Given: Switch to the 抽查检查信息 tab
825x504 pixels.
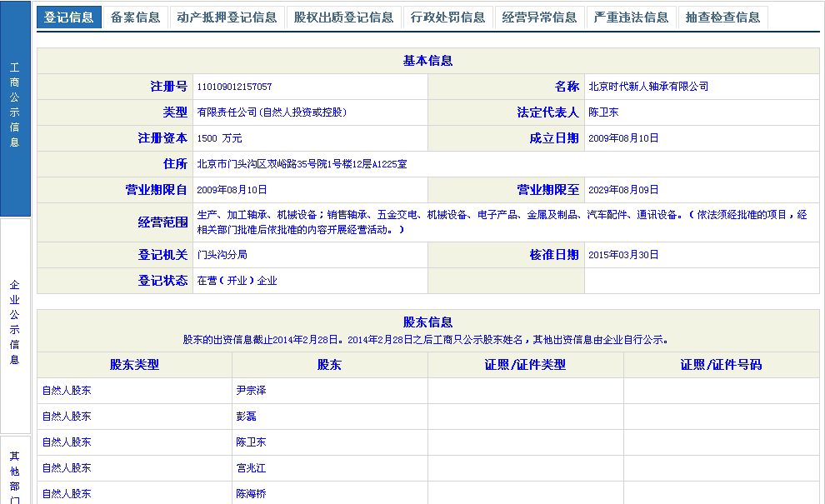Looking at the screenshot, I should [722, 17].
